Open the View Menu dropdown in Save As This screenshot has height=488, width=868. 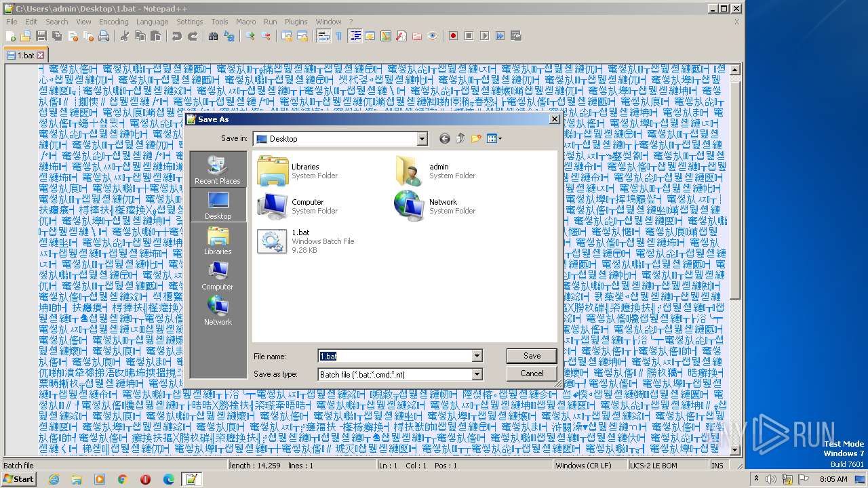494,138
